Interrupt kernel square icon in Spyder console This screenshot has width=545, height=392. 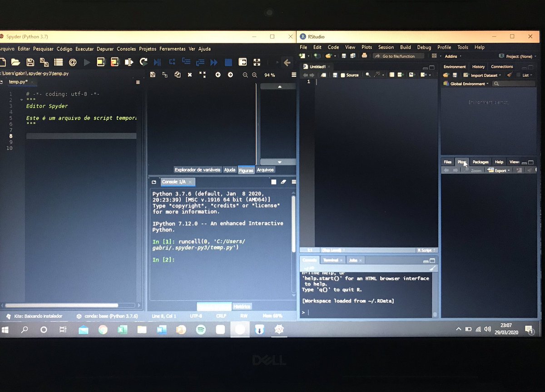273,182
